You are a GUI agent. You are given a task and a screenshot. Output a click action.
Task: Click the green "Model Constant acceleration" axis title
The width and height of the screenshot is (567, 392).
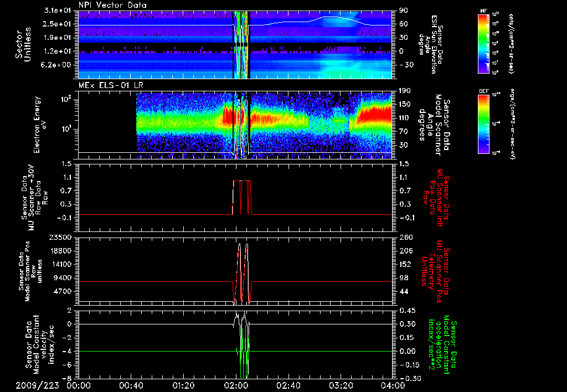click(441, 344)
